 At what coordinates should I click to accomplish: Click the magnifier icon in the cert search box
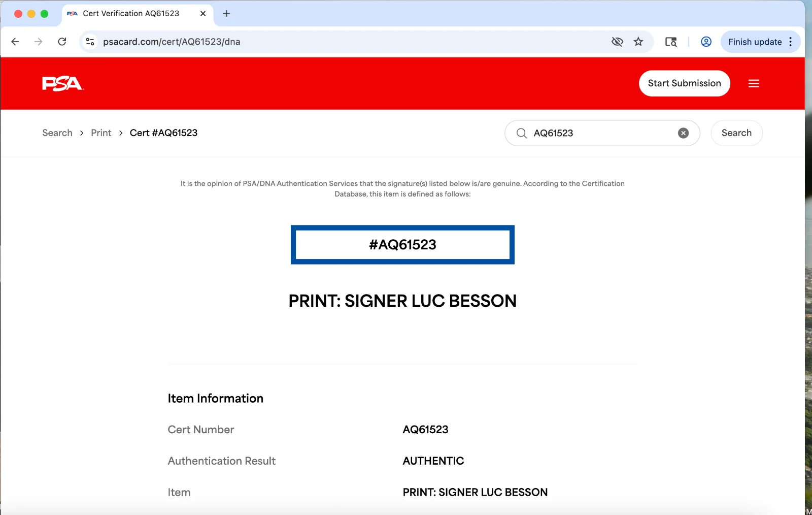(521, 133)
